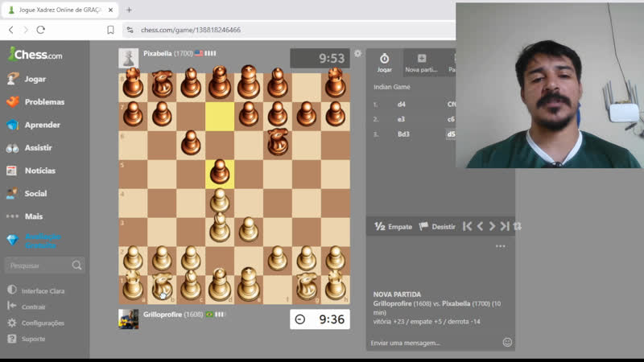Open a new browser tab

point(129,10)
